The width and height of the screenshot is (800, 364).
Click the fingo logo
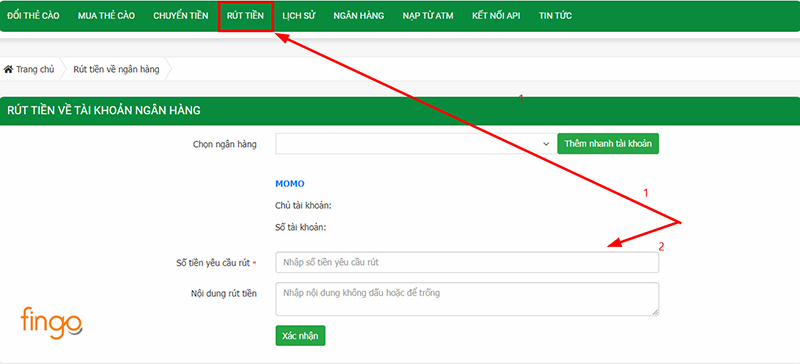coord(52,323)
